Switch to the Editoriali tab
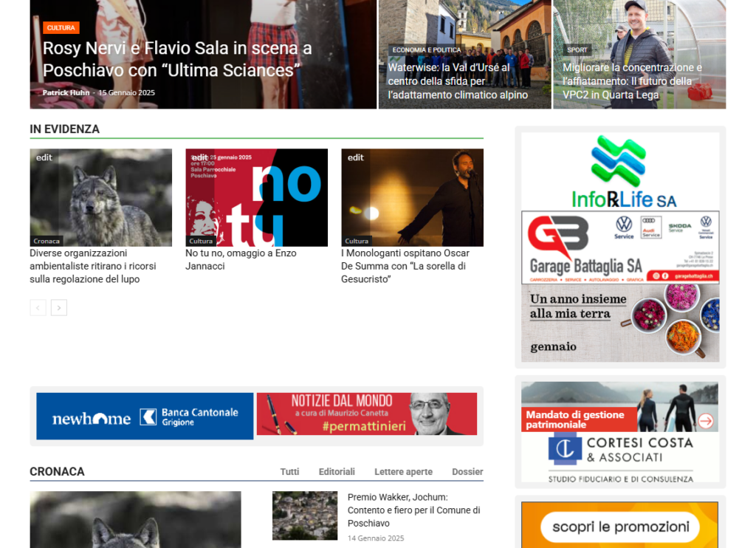Viewport: 756px width, 548px height. tap(337, 472)
